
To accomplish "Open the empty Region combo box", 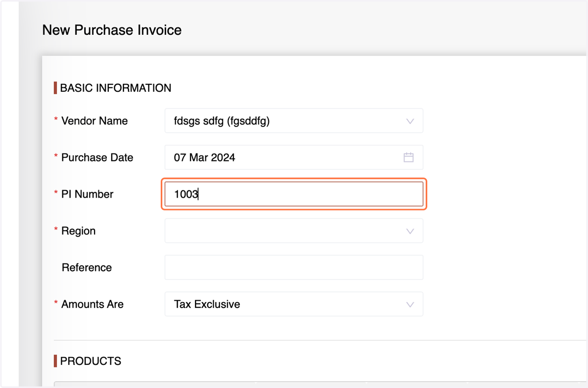I will [x=294, y=231].
